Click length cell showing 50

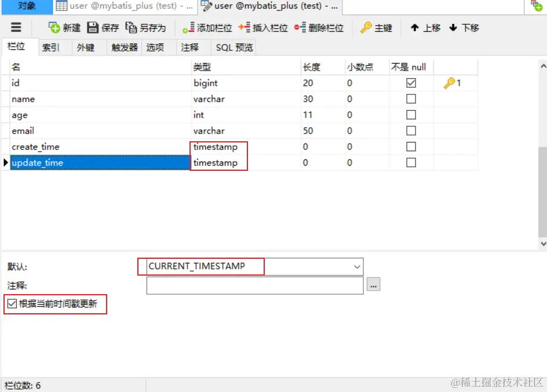tap(323, 131)
